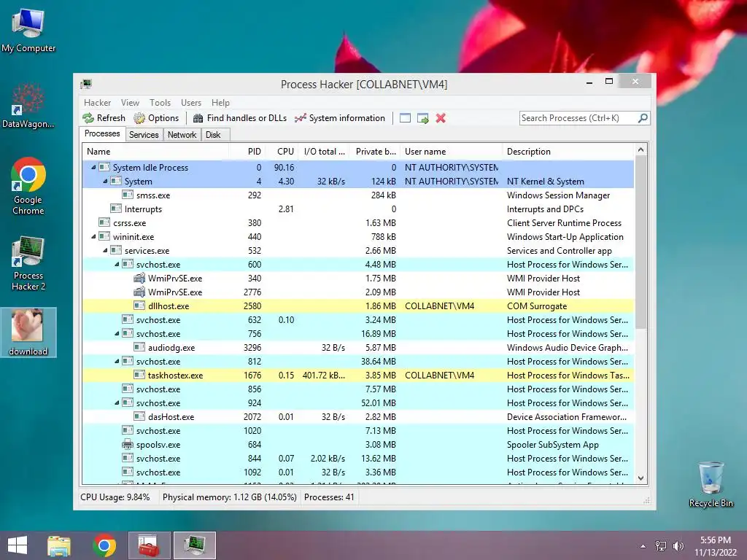Open Options from the toolbar
Screen dimensions: 747x560
pos(156,118)
